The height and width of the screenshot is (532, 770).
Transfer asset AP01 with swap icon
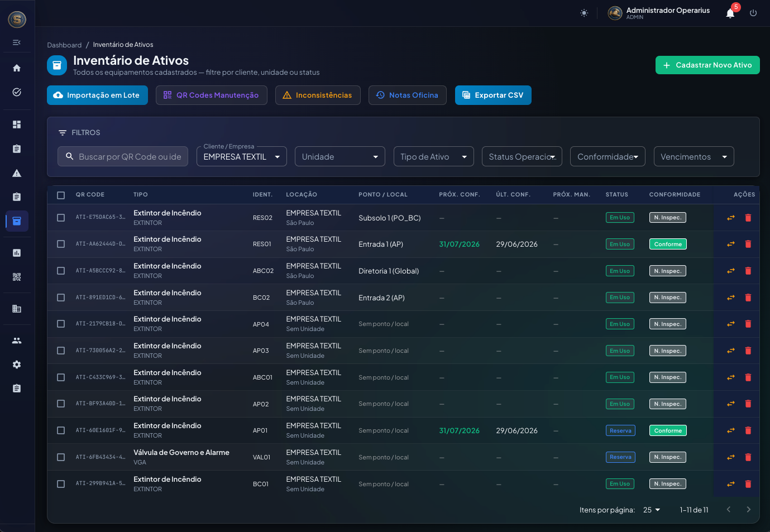(x=730, y=430)
